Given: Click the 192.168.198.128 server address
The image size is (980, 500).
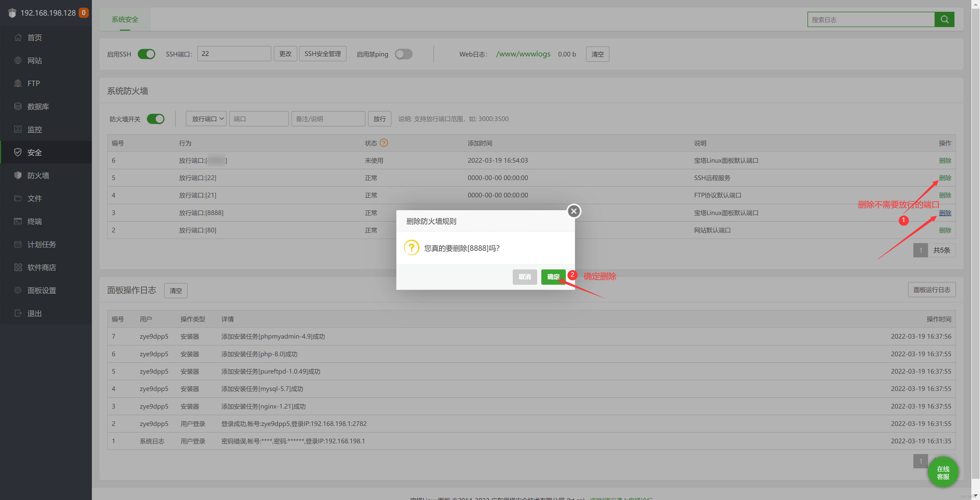Looking at the screenshot, I should point(48,13).
